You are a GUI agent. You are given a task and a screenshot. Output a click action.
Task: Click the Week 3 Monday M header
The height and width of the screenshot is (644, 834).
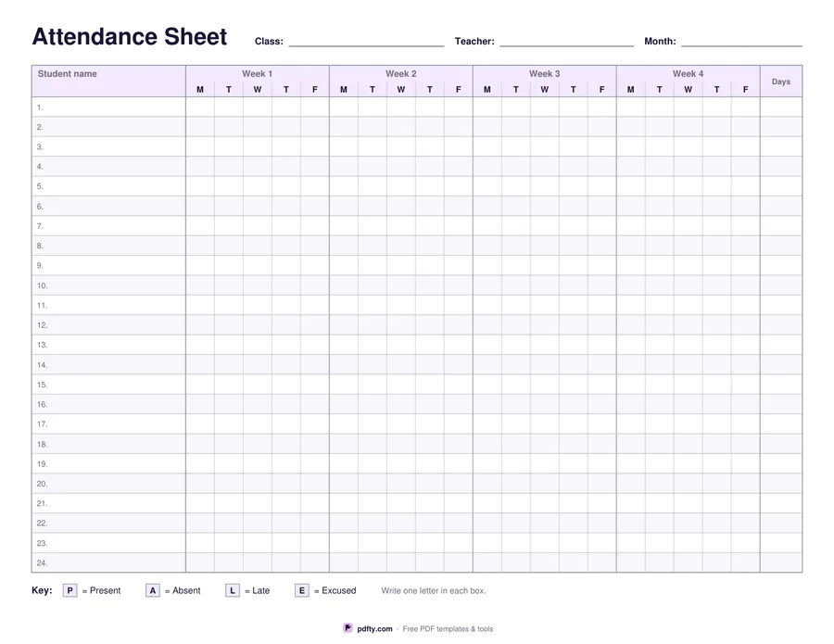point(487,89)
